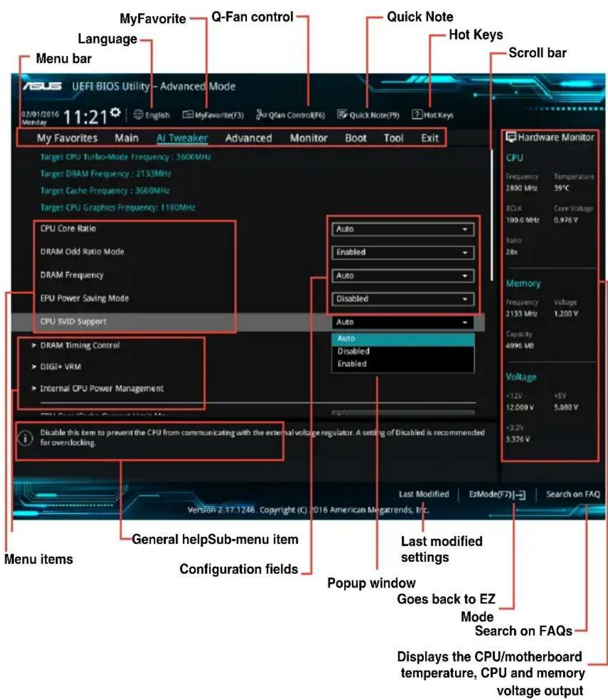
Task: Select the DRAM Frequency label
Action: [x=72, y=275]
